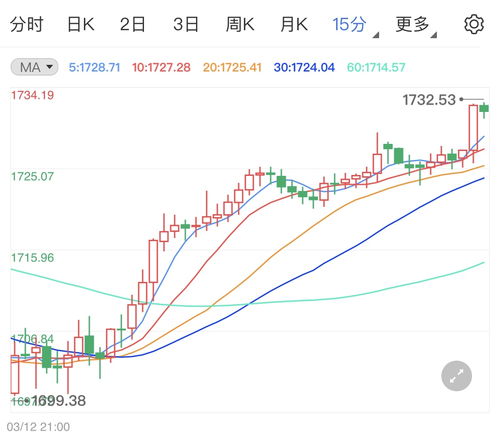Click the date label 03/12 21:00
The height and width of the screenshot is (437, 500).
click(x=38, y=427)
